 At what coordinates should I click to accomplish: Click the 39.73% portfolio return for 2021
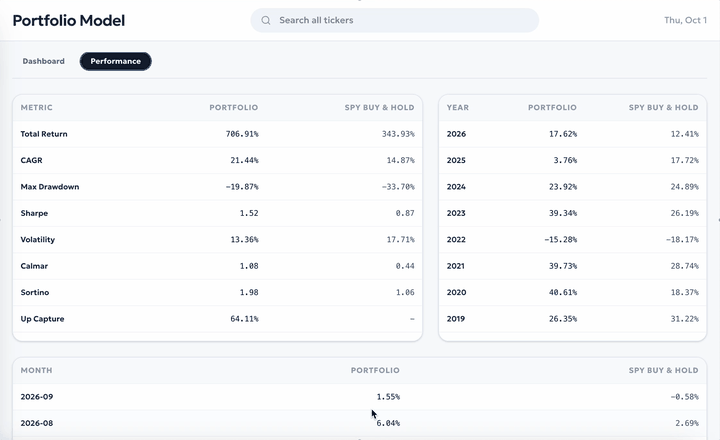[x=563, y=266]
